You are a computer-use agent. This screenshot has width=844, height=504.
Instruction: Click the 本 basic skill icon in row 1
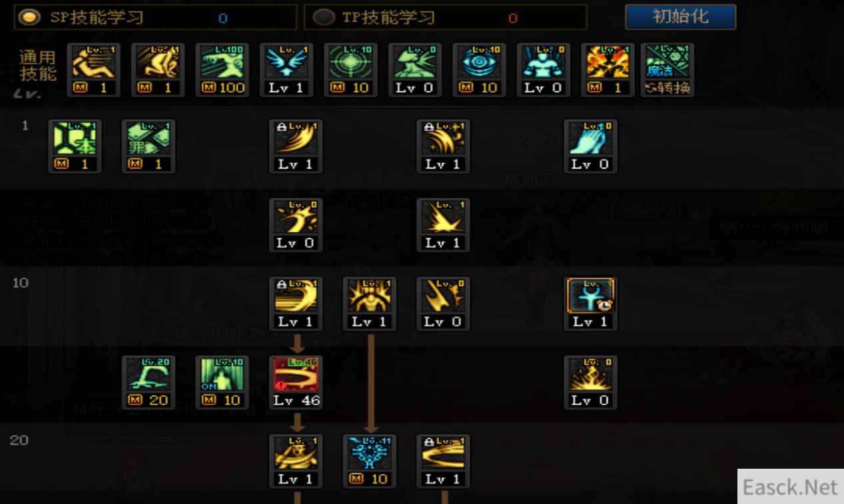point(75,146)
